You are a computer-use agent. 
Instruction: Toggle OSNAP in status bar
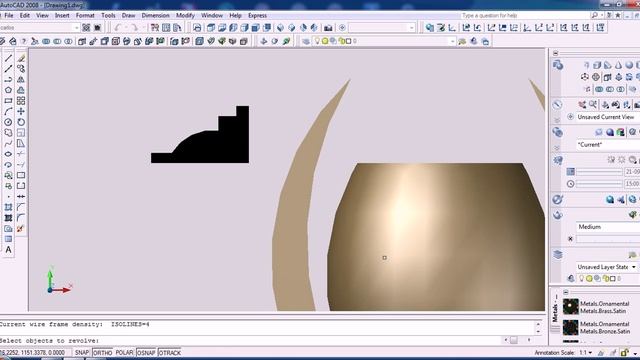pos(146,353)
